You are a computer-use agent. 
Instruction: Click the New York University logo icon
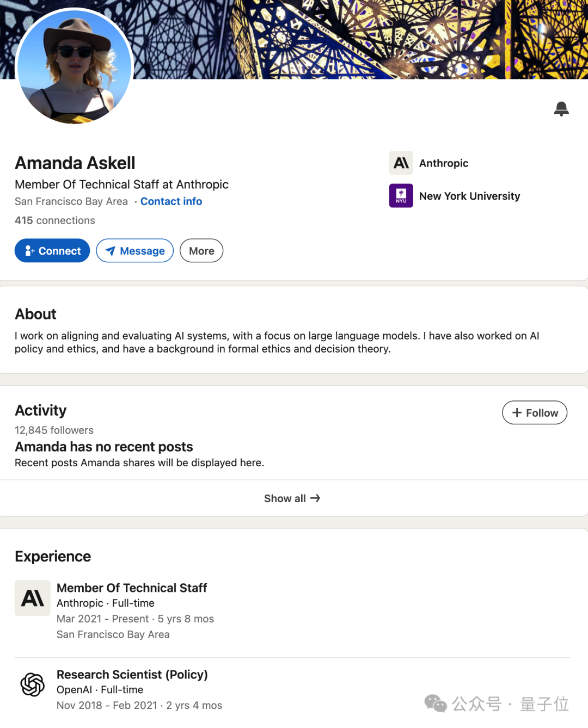(x=401, y=195)
